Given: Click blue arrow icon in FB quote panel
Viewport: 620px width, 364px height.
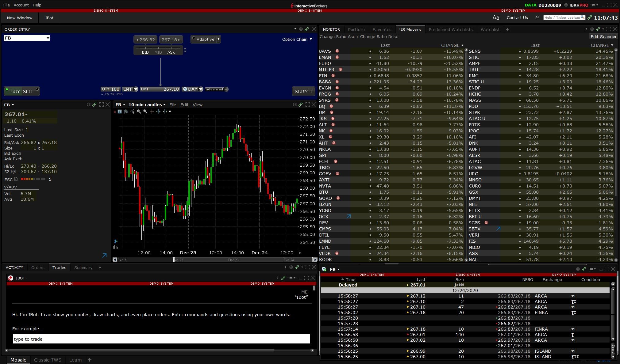Looking at the screenshot, I should 104,256.
